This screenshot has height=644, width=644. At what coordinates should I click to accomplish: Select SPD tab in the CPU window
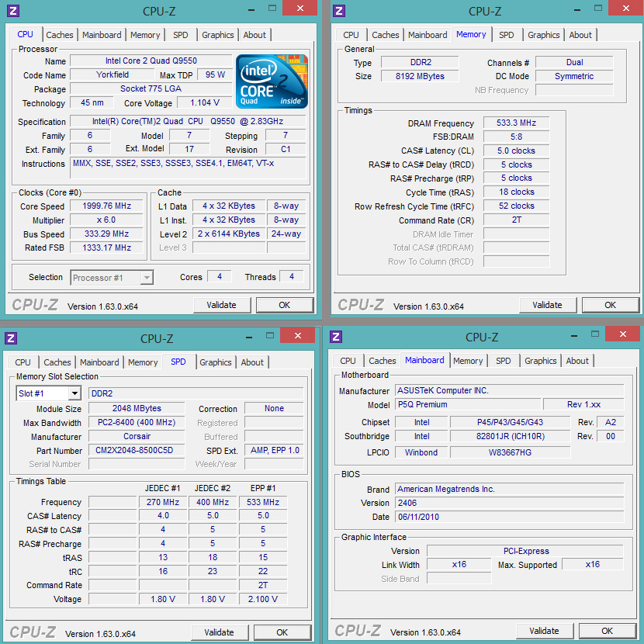point(181,35)
